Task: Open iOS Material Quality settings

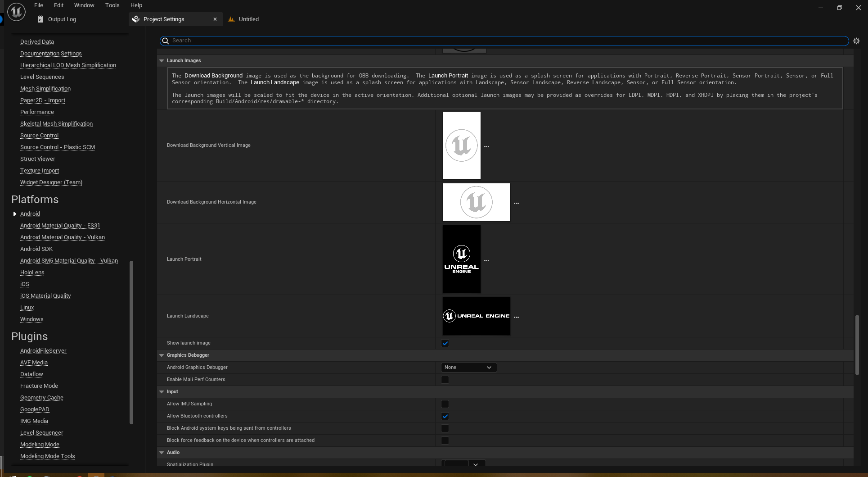Action: pos(45,296)
